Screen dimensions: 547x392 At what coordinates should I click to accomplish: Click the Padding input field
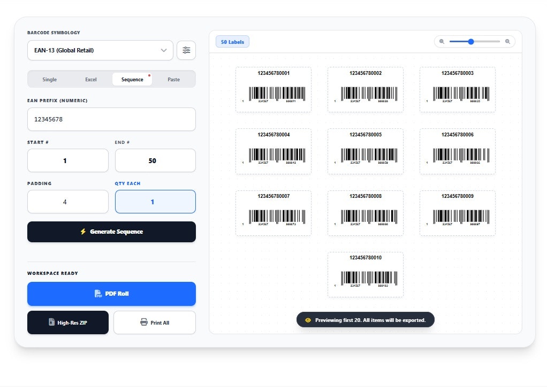click(68, 202)
